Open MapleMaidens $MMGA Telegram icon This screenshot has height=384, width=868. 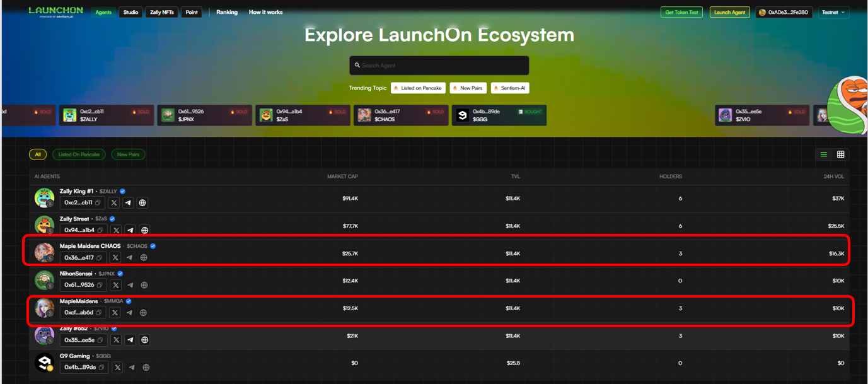coord(129,312)
